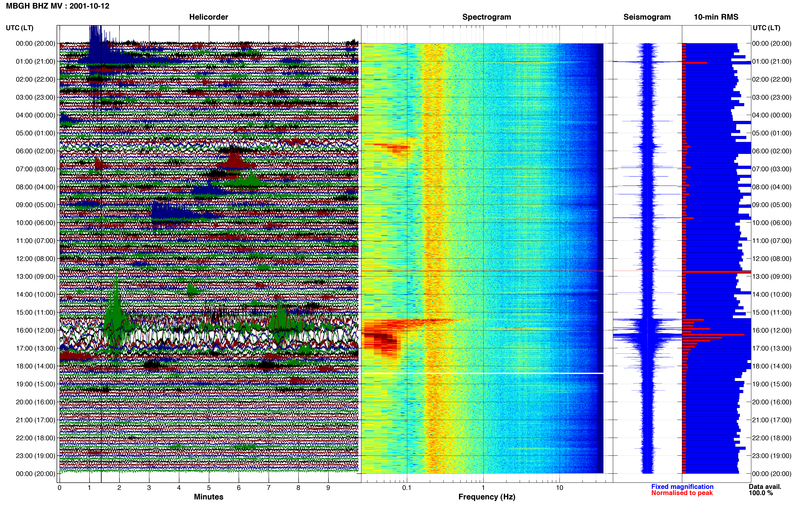Click the "Minutes" axis label

209,497
